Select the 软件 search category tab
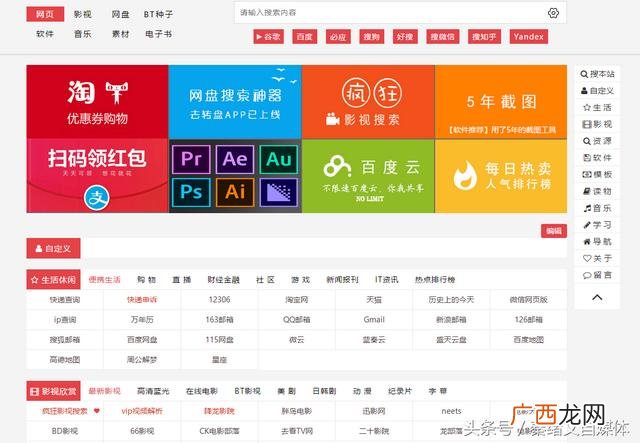This screenshot has width=640, height=443. (x=45, y=34)
